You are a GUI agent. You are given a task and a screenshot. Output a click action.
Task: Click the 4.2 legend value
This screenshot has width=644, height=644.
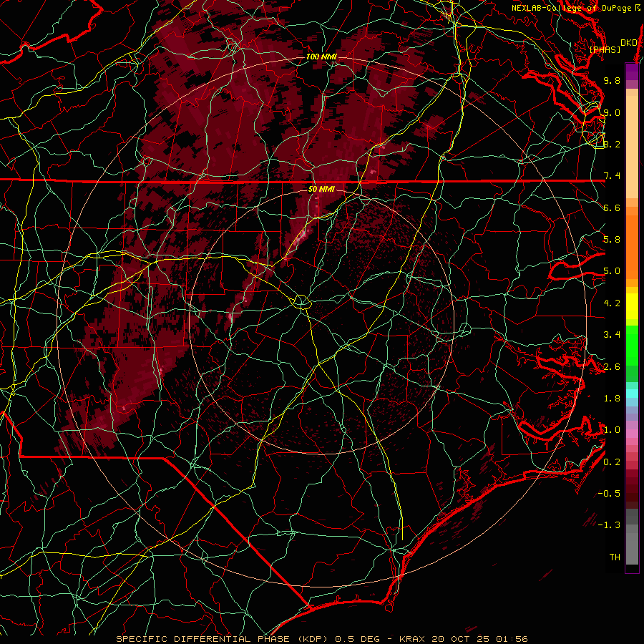click(x=612, y=303)
